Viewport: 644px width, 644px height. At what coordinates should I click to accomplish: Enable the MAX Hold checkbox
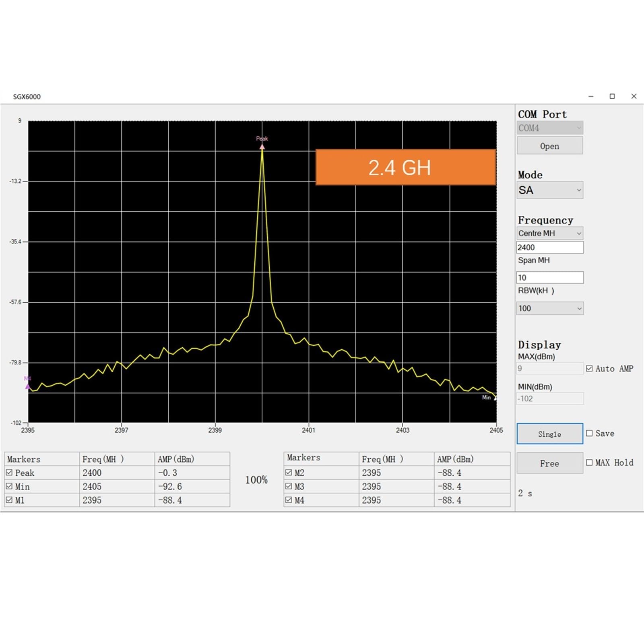coord(589,462)
